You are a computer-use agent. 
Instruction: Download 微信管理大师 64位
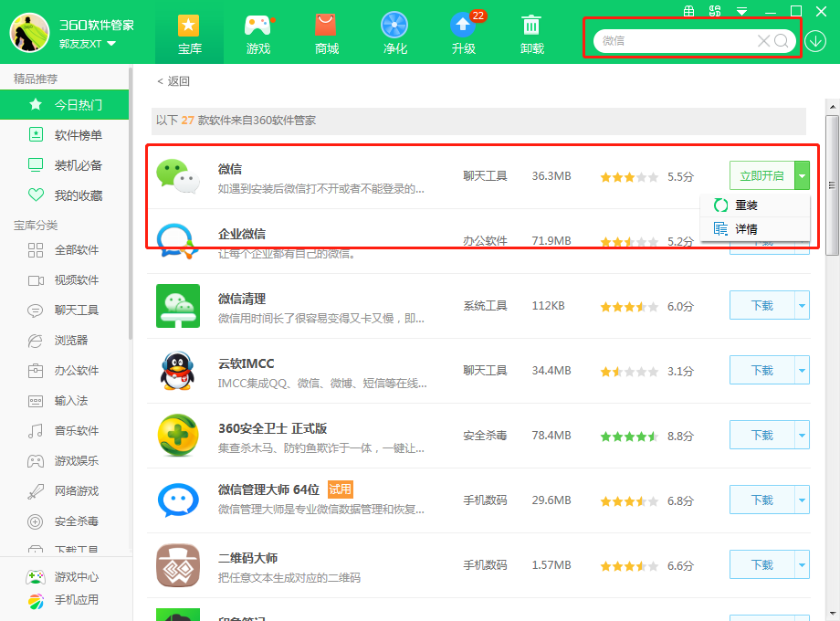tap(761, 500)
